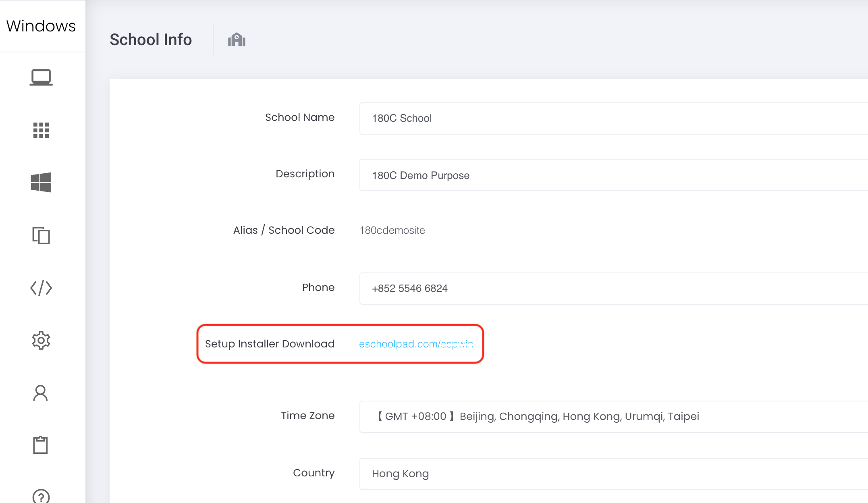Click into the School Name field
Screen dimensions: 868x503
click(613, 118)
